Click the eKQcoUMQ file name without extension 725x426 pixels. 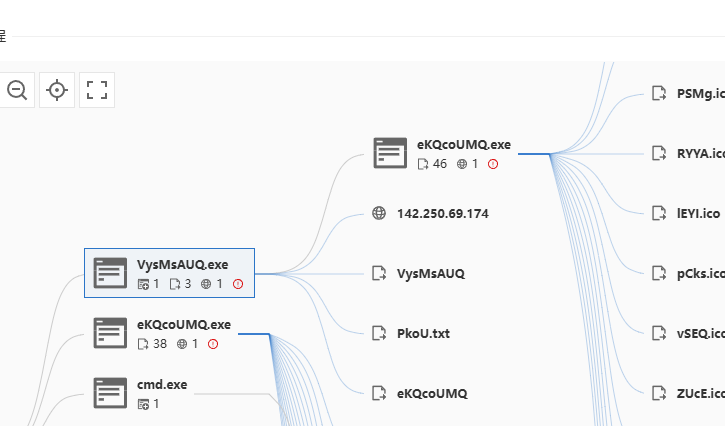[x=432, y=394]
